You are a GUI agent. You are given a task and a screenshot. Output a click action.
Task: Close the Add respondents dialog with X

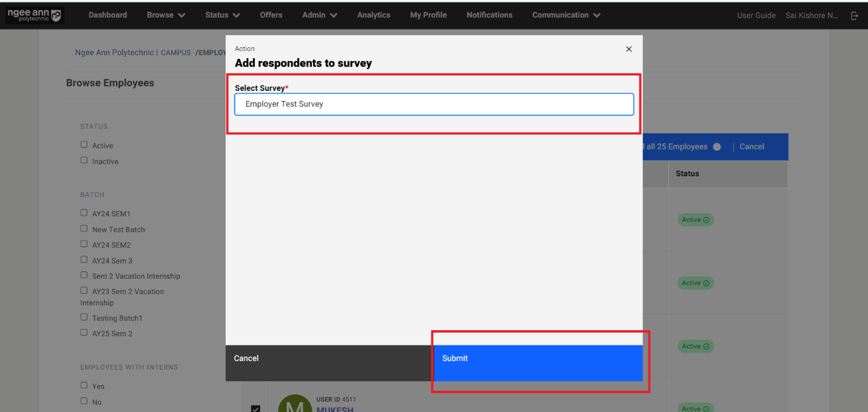click(x=628, y=49)
